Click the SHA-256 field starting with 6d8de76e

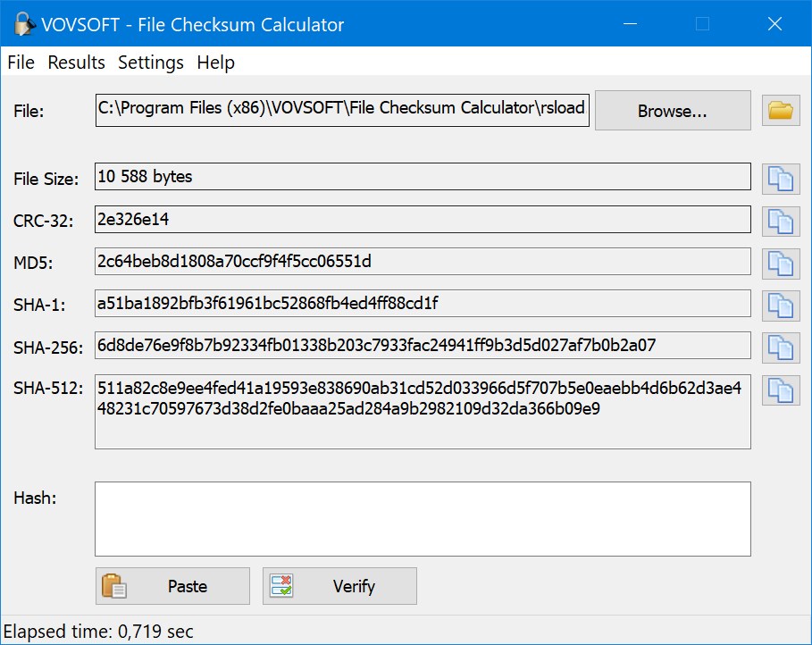(423, 345)
